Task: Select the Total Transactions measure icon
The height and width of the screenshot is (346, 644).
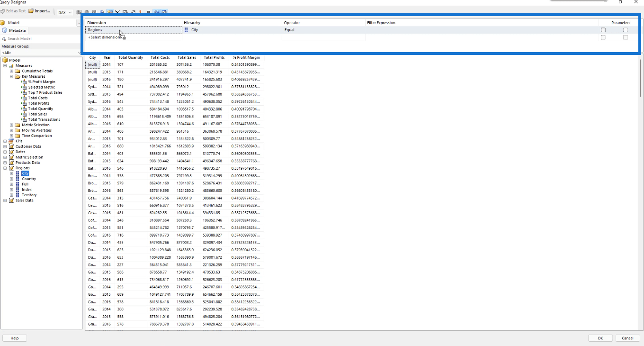Action: pyautogui.click(x=24, y=119)
